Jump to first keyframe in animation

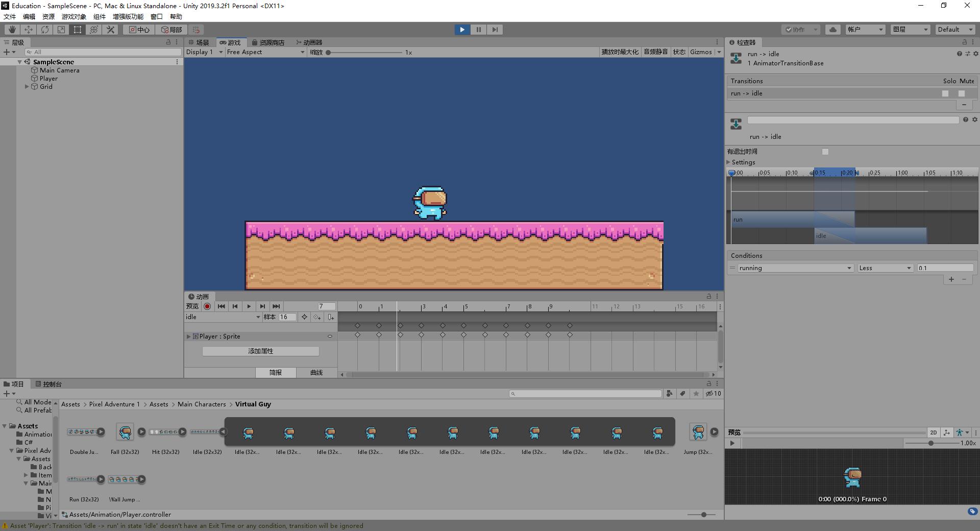coord(221,306)
